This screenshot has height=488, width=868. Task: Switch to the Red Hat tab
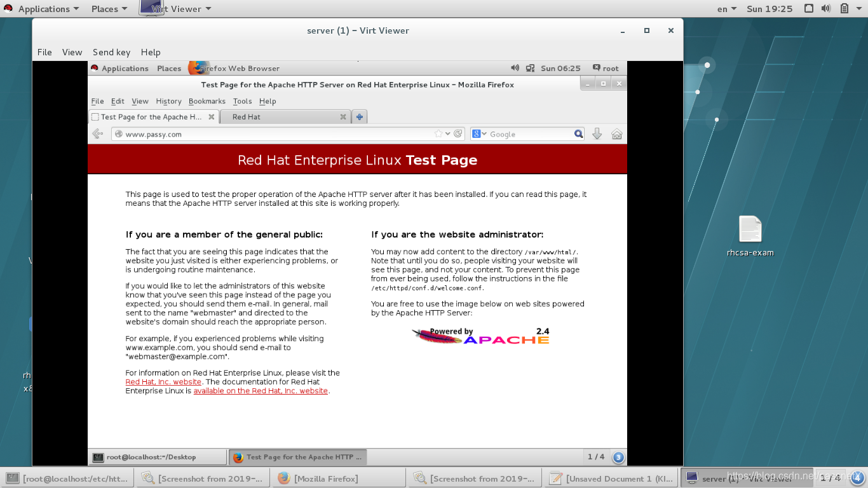[x=285, y=117]
